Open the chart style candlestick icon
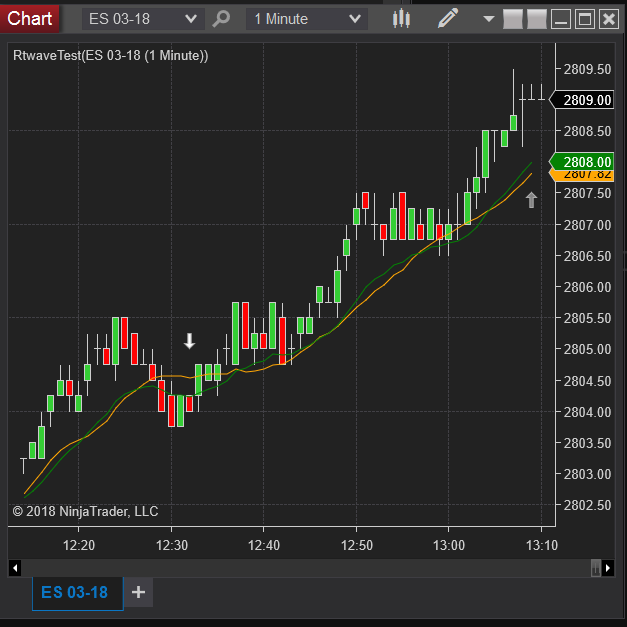The height and width of the screenshot is (627, 627). (x=400, y=18)
